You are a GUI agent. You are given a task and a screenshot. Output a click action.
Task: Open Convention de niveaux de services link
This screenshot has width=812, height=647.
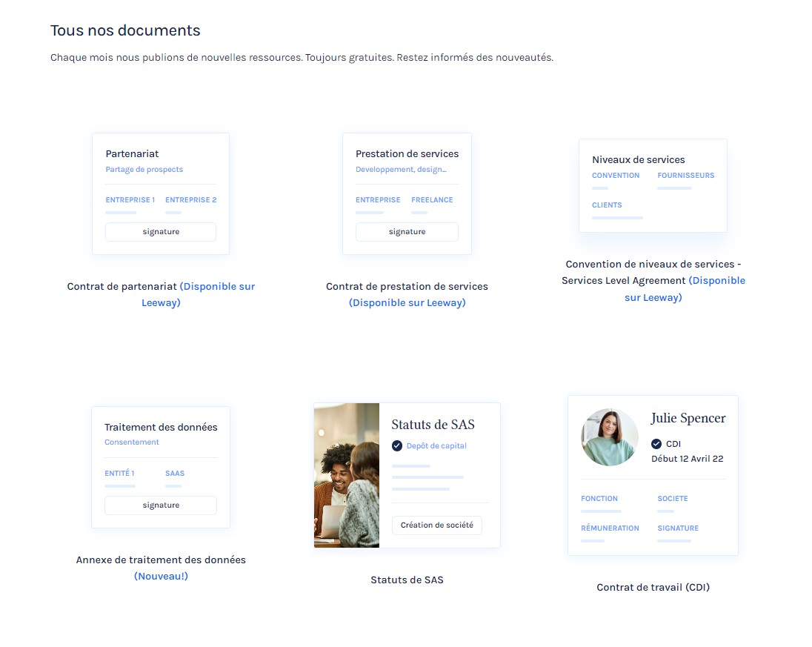click(653, 281)
